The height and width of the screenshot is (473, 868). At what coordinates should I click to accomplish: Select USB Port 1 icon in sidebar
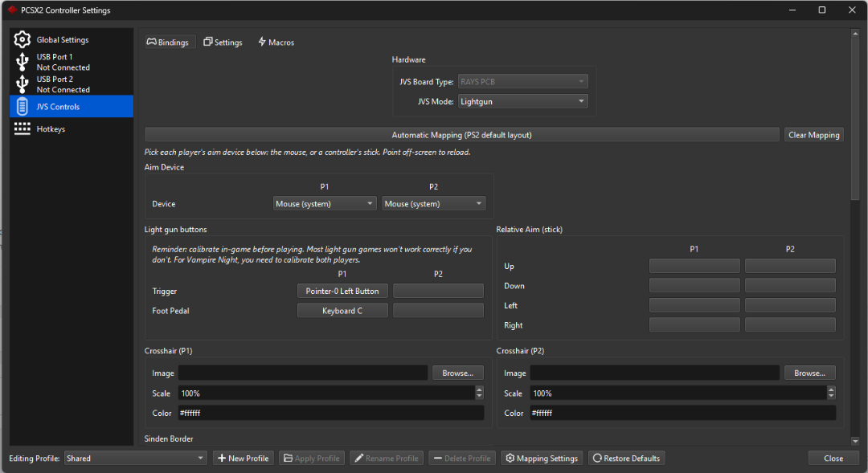[x=23, y=62]
